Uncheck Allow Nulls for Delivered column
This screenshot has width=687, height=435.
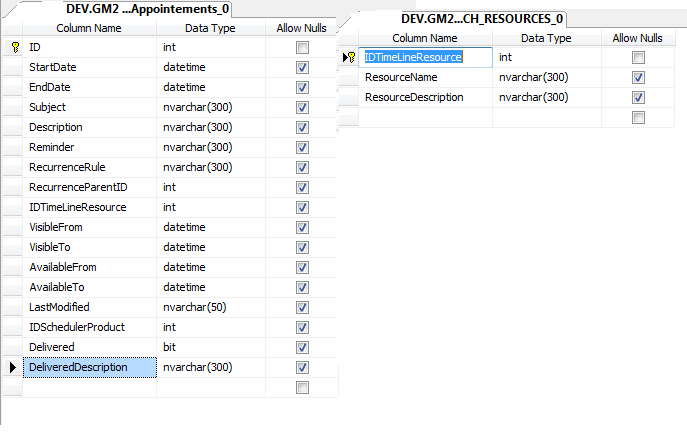coord(303,347)
